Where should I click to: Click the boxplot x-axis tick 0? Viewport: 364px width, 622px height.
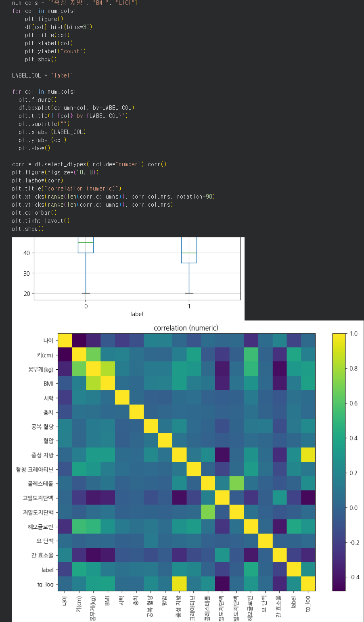(x=86, y=306)
